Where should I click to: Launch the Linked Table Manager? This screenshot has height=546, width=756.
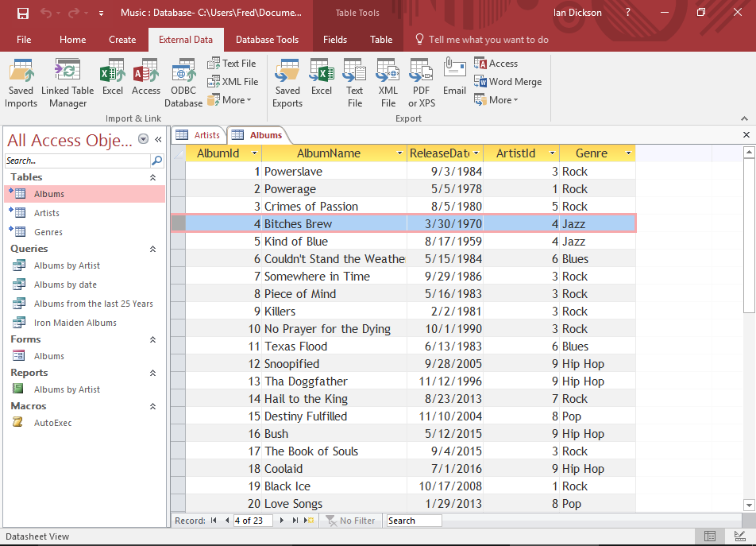(x=67, y=82)
